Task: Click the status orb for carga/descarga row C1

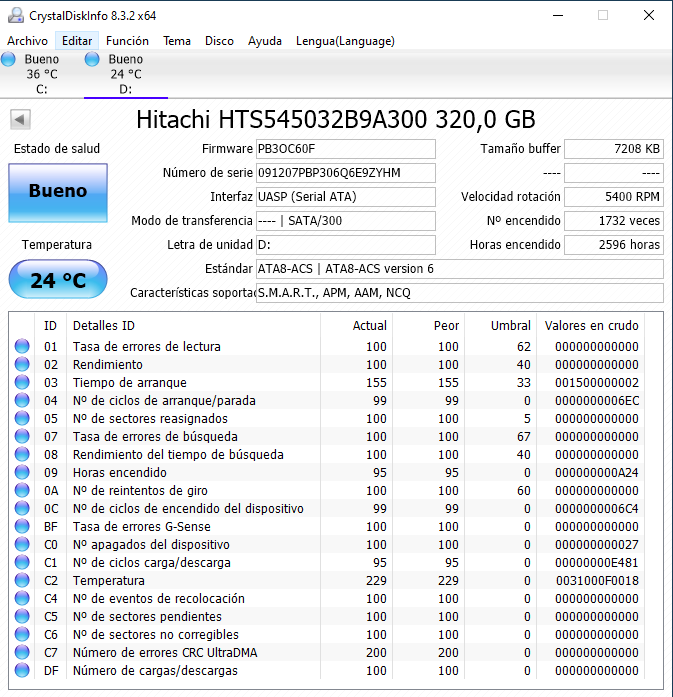Action: 22,562
